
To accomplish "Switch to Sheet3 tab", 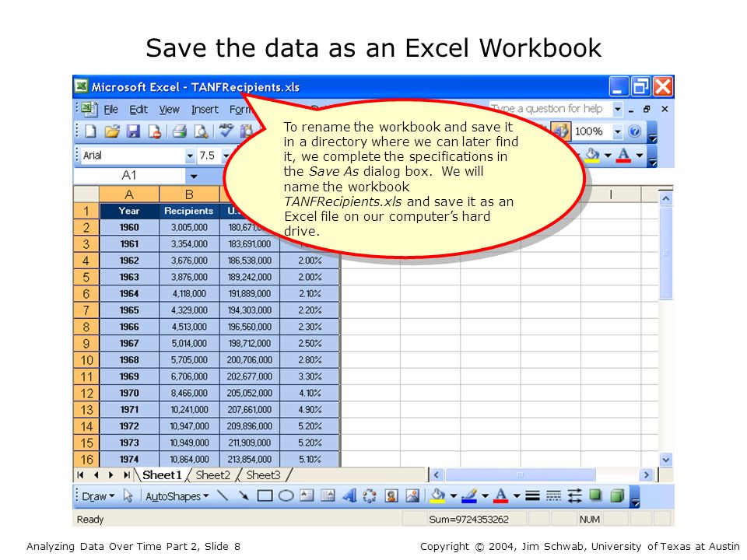I will click(264, 474).
